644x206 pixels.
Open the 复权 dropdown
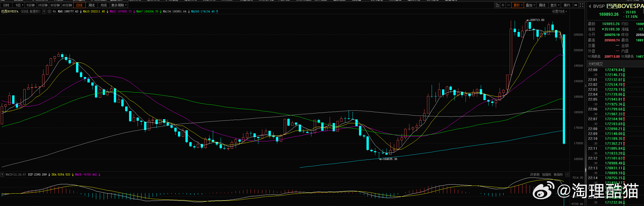click(x=518, y=5)
